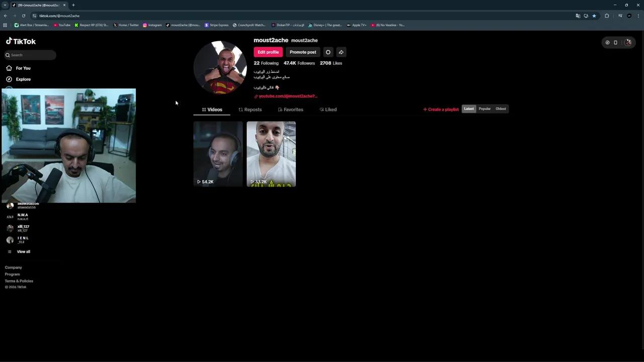The image size is (644, 362).
Task: Select the Videos tab
Action: tap(212, 110)
